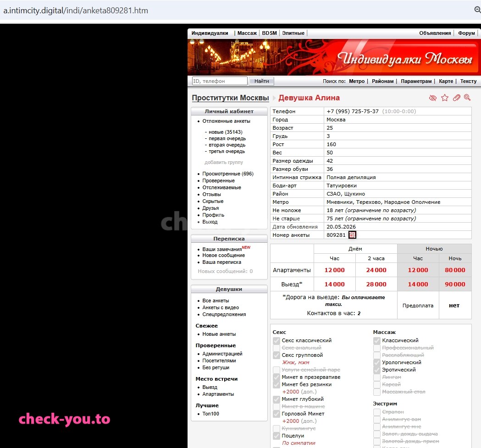Click the 'ID, телефон' search field
This screenshot has height=448, width=481.
(220, 81)
